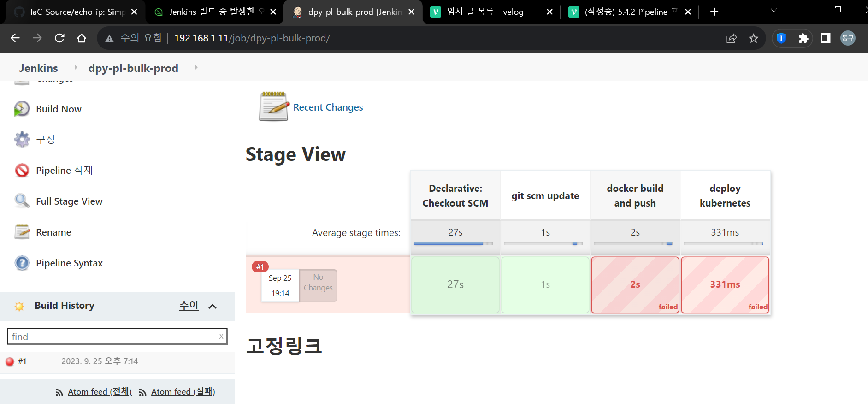Open the Build Now link
868x408 pixels.
tap(59, 109)
